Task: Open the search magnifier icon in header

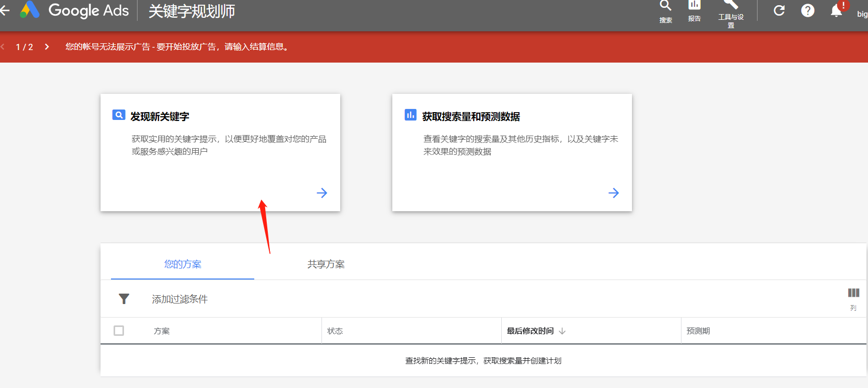Action: (665, 6)
